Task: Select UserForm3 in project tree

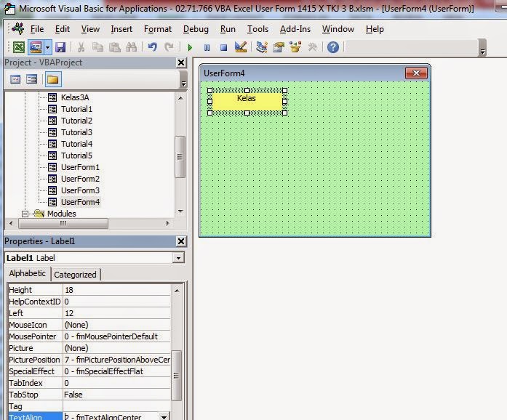Action: click(80, 190)
